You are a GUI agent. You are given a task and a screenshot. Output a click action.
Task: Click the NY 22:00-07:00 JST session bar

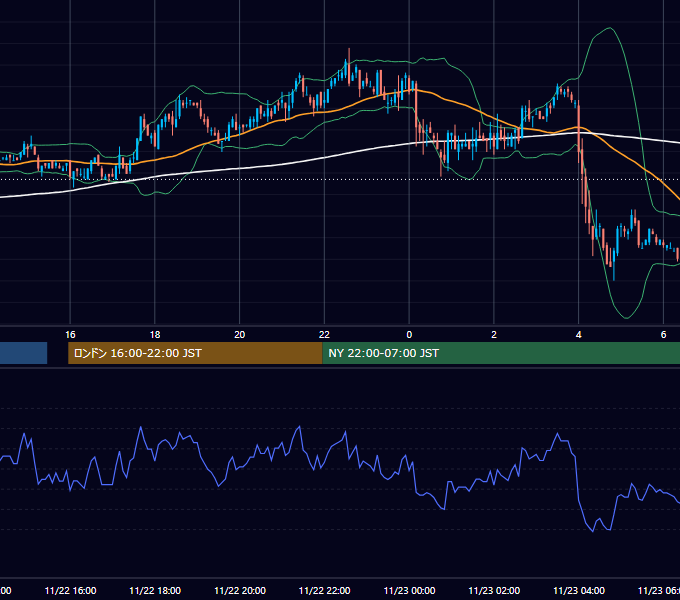coord(501,353)
